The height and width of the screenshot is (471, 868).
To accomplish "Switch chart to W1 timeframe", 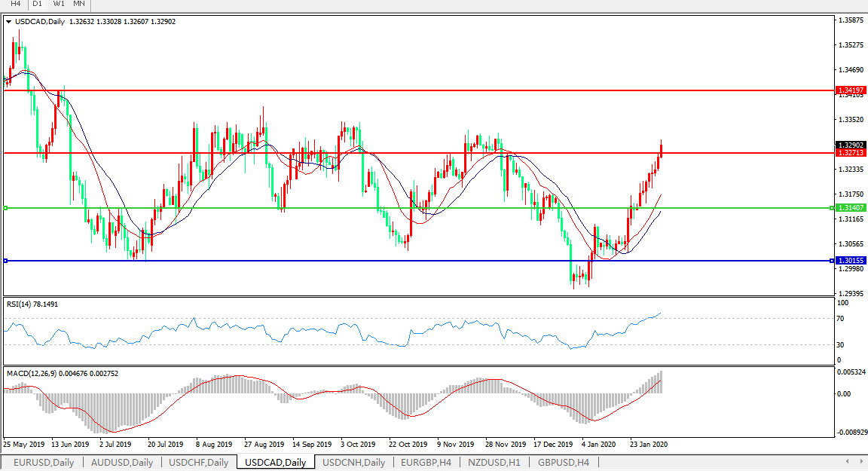I will [59, 4].
